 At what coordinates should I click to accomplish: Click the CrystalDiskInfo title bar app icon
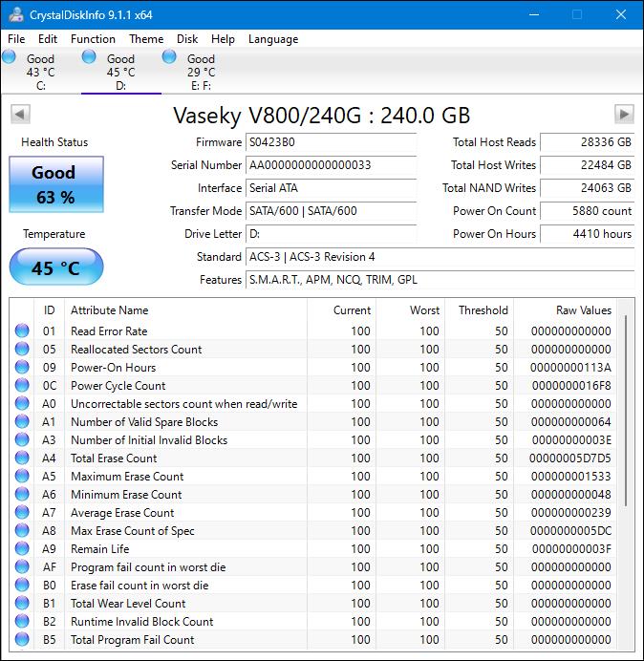pyautogui.click(x=15, y=14)
